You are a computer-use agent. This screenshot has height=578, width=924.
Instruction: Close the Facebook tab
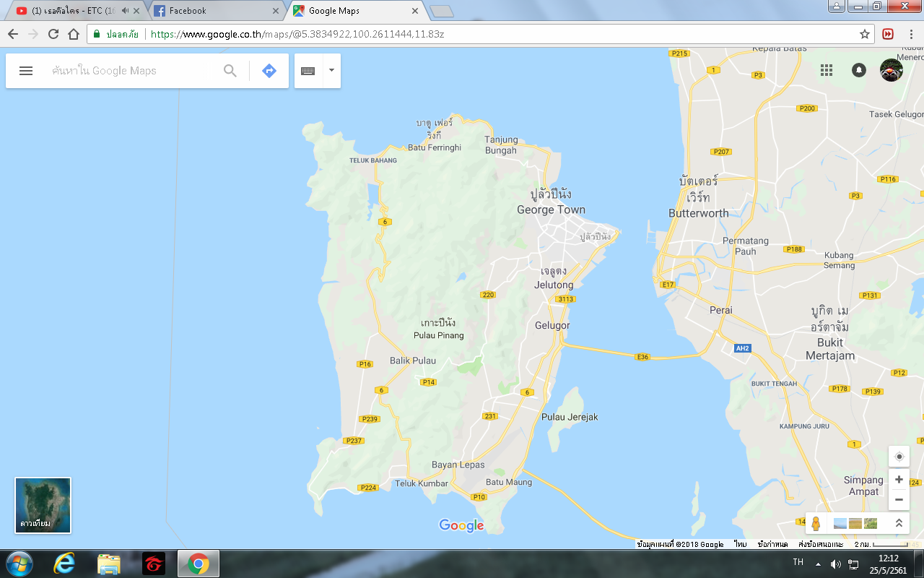pyautogui.click(x=275, y=11)
